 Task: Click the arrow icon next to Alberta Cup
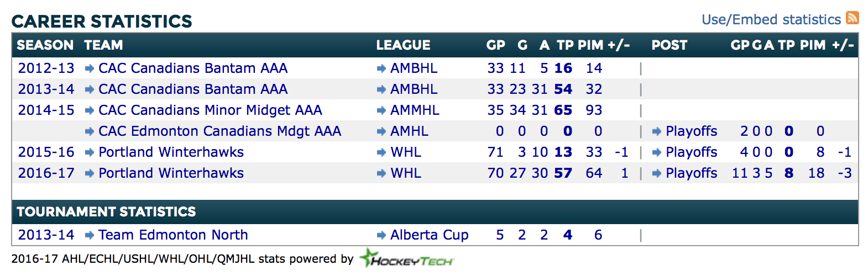coord(381,235)
